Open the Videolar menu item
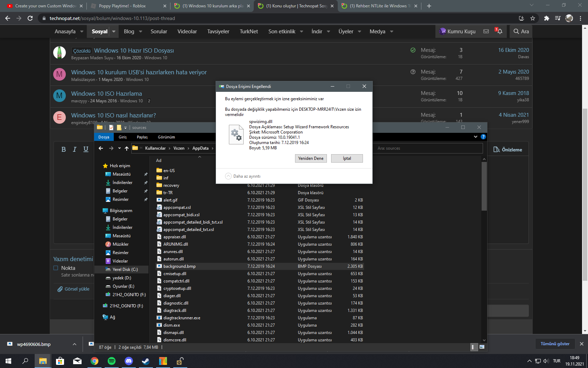 187,32
